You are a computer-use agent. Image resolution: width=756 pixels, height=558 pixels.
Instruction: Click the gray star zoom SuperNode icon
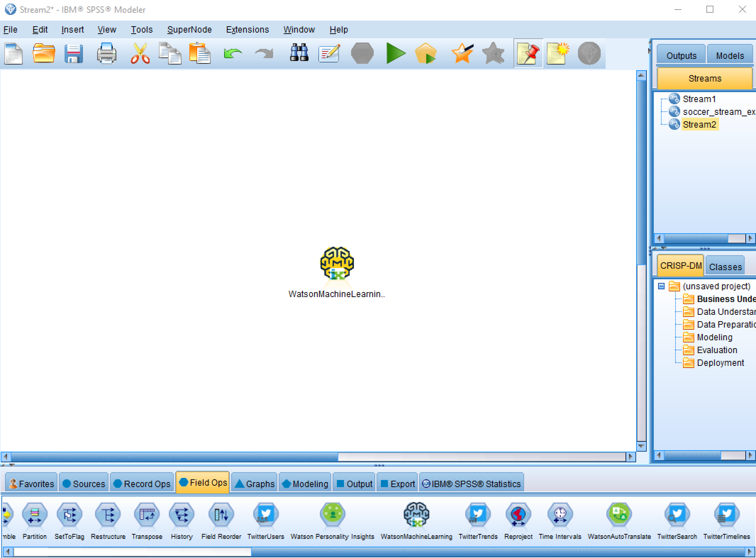click(x=494, y=54)
